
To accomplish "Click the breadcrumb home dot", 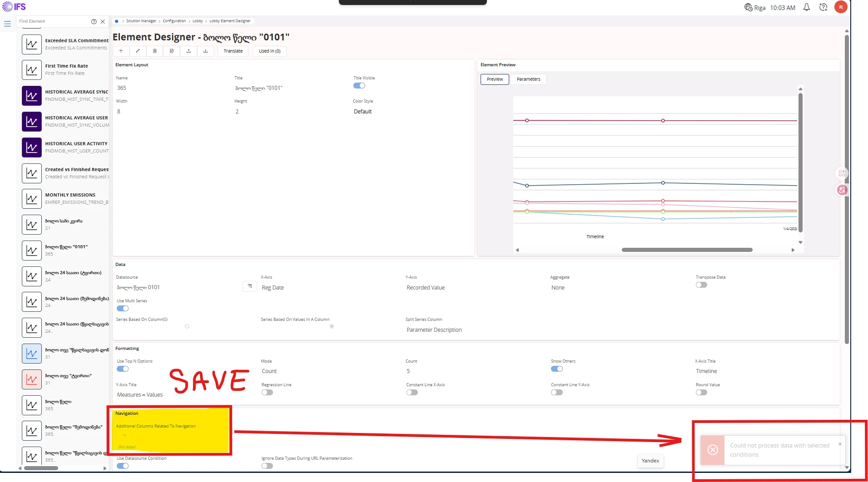I will click(117, 21).
